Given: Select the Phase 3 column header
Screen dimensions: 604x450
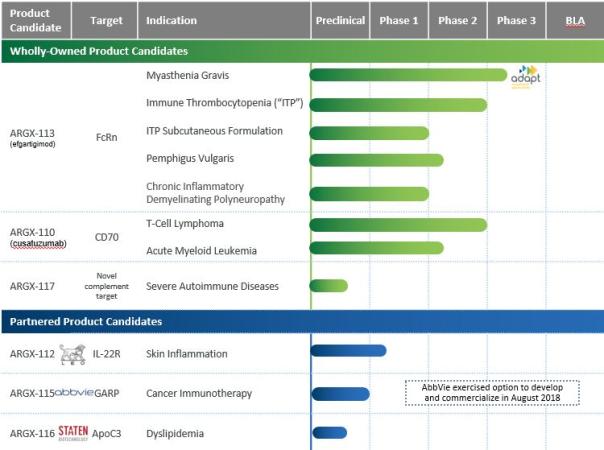Looking at the screenshot, I should click(x=516, y=20).
